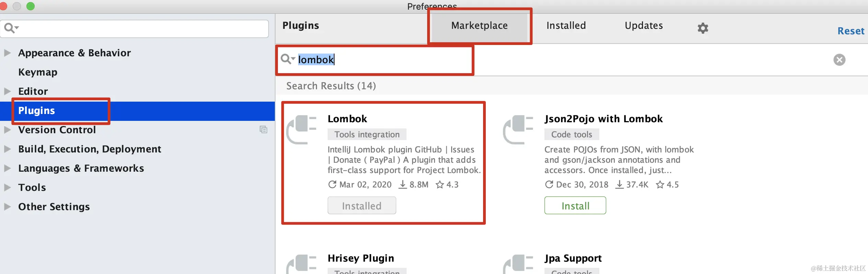Click the Reset link
The width and height of the screenshot is (868, 274).
[851, 31]
